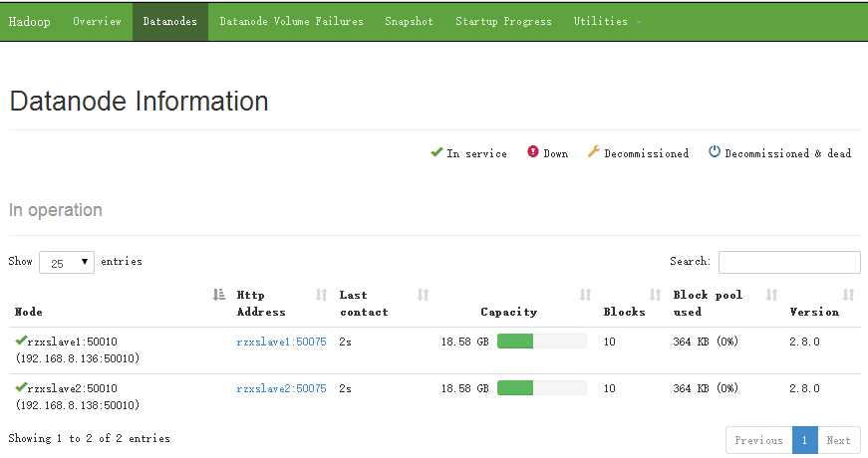The width and height of the screenshot is (868, 458).
Task: Click rzxslave2's 364 KB (0%) value
Action: [706, 389]
